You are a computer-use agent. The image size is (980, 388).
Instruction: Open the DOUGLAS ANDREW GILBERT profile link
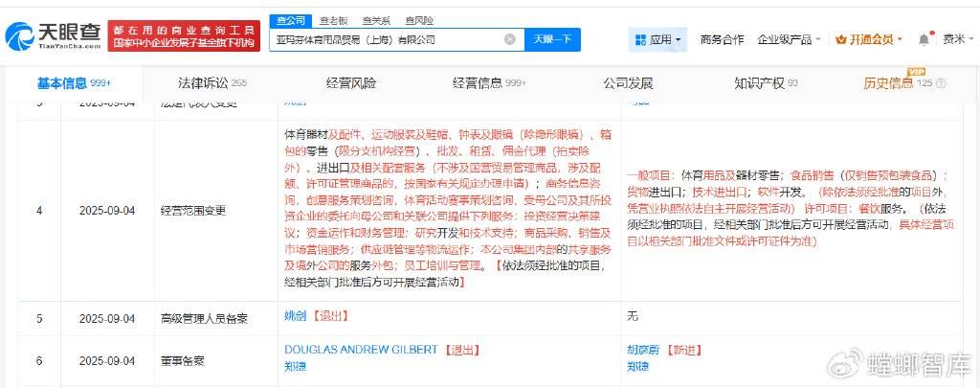361,350
